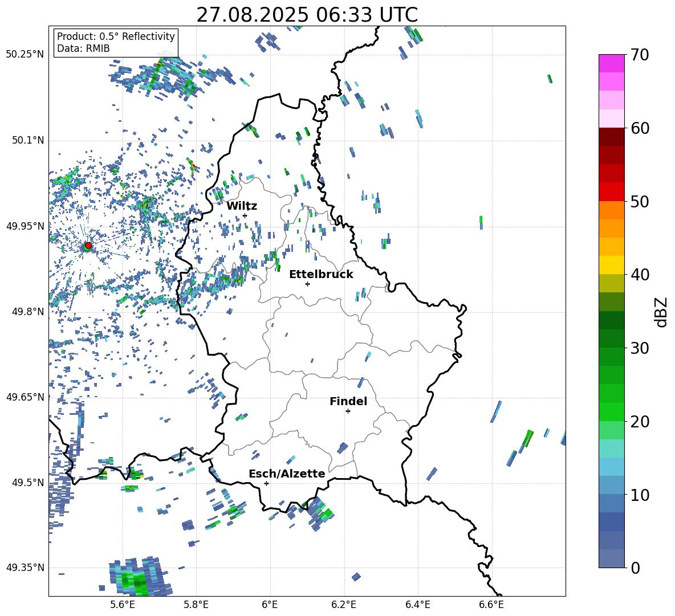This screenshot has width=675, height=616.
Task: Click the 49.5°N latitude label
Action: point(27,482)
